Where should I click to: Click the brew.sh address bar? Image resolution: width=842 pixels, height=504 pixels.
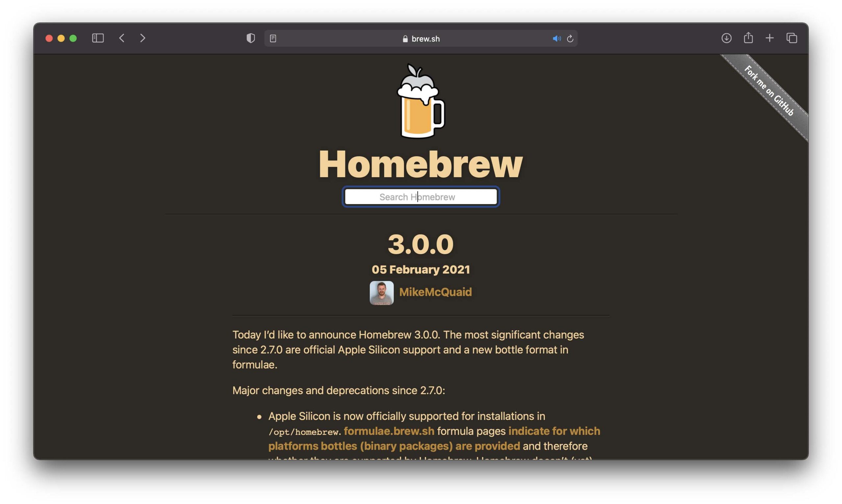coord(421,39)
